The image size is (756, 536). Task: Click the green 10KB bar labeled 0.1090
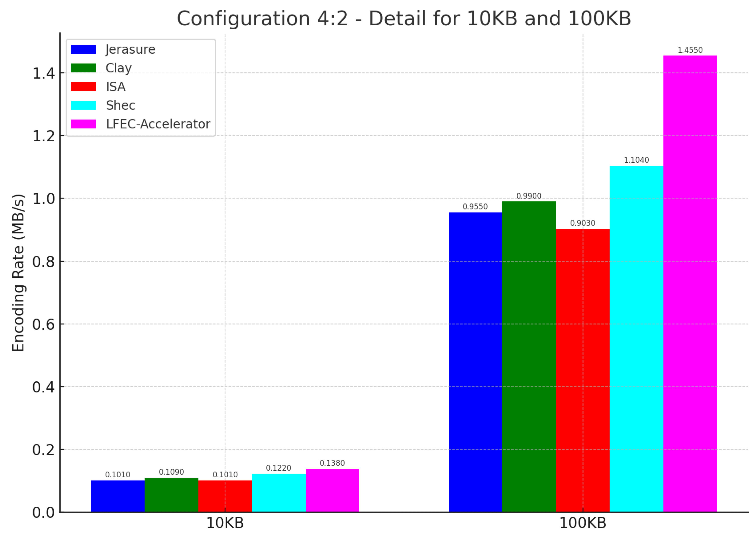pos(171,495)
